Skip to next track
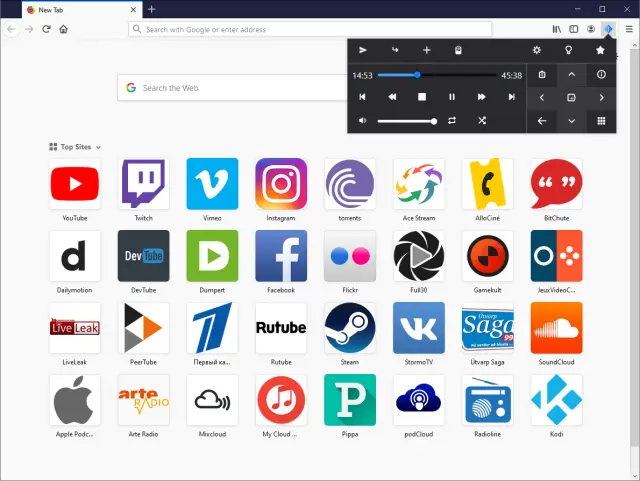Screen dimensions: 640x481 511,97
